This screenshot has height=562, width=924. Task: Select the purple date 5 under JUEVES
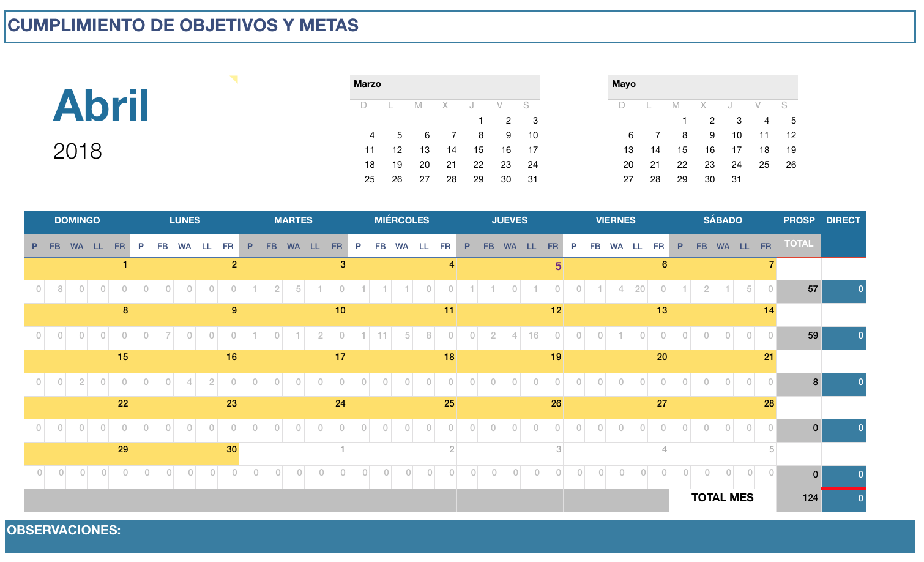(x=557, y=266)
